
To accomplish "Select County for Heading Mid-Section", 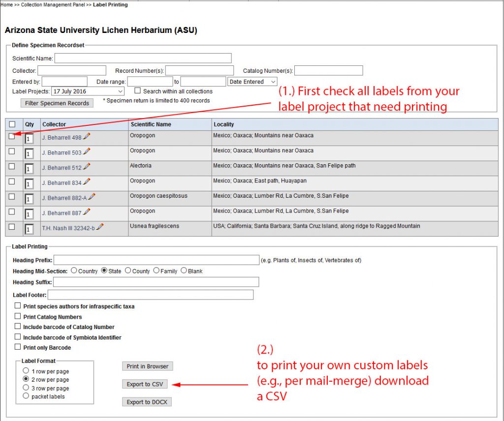I will (x=128, y=271).
